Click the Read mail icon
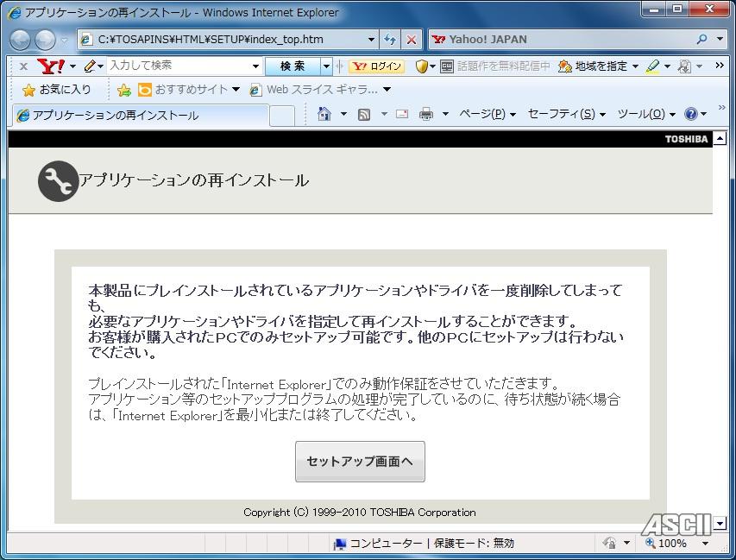Viewport: 736px width, 560px height. click(x=402, y=114)
